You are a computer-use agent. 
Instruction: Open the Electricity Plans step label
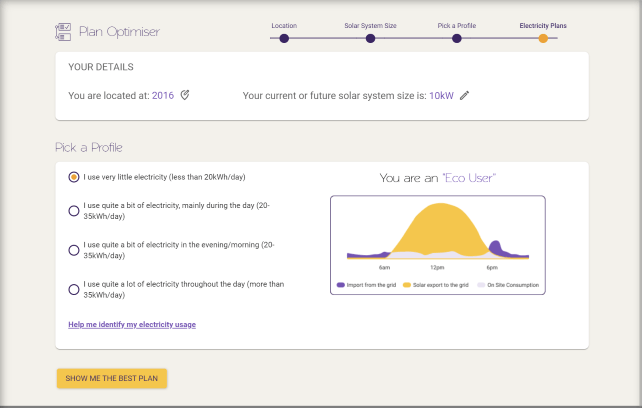click(x=543, y=23)
